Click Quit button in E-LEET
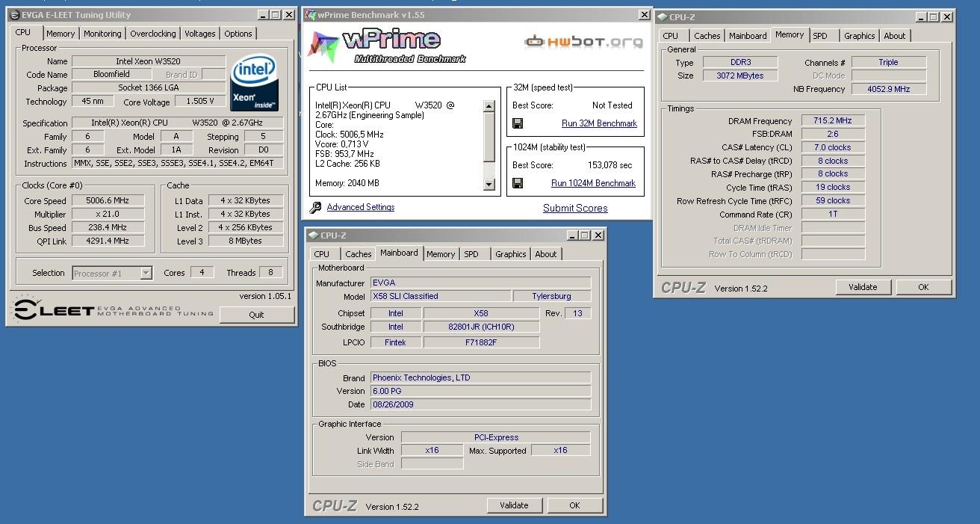The width and height of the screenshot is (980, 524). pyautogui.click(x=256, y=315)
